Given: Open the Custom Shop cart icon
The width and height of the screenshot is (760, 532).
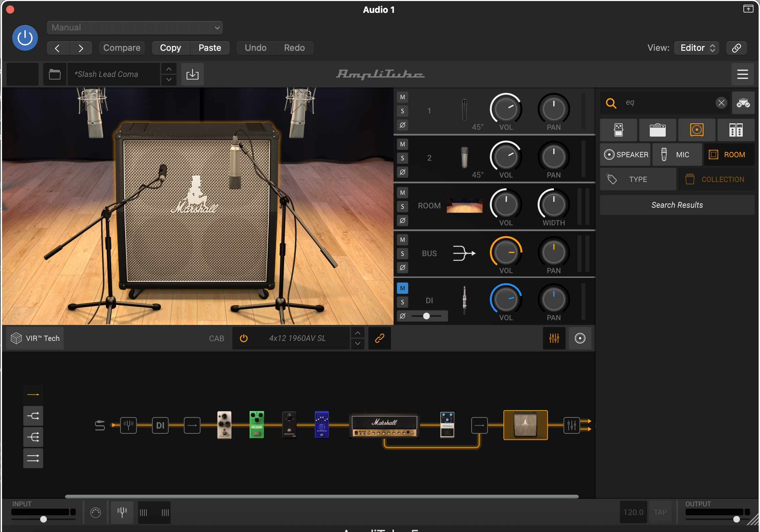Looking at the screenshot, I should point(743,103).
